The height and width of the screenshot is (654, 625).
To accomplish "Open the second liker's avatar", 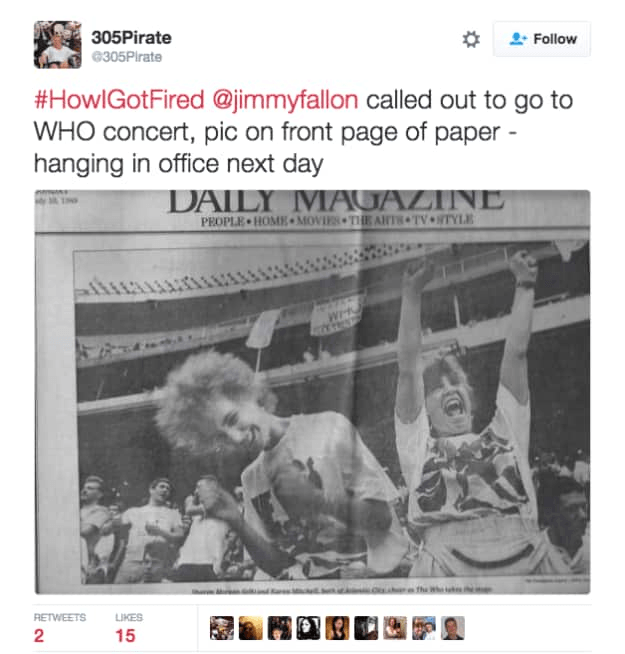I will click(x=251, y=628).
